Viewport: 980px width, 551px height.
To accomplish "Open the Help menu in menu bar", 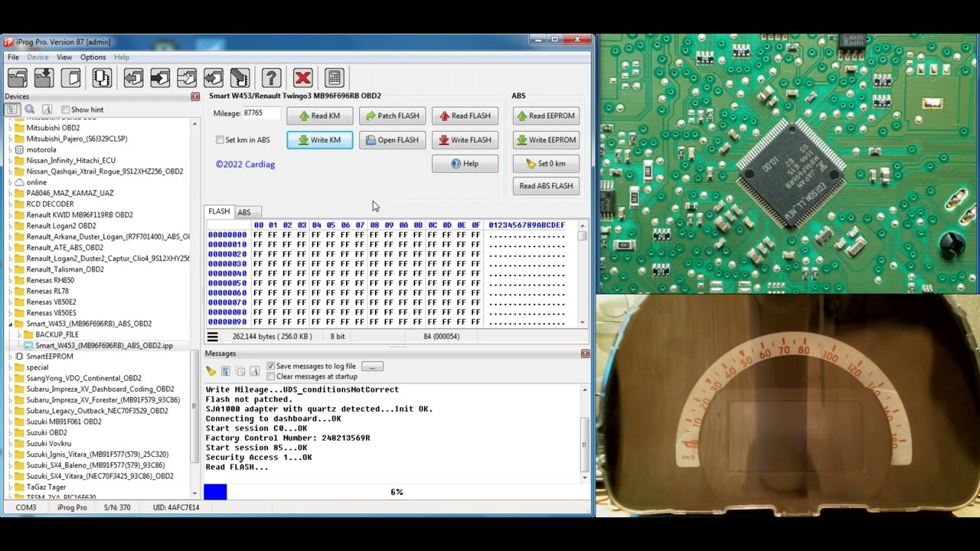I will tap(122, 57).
